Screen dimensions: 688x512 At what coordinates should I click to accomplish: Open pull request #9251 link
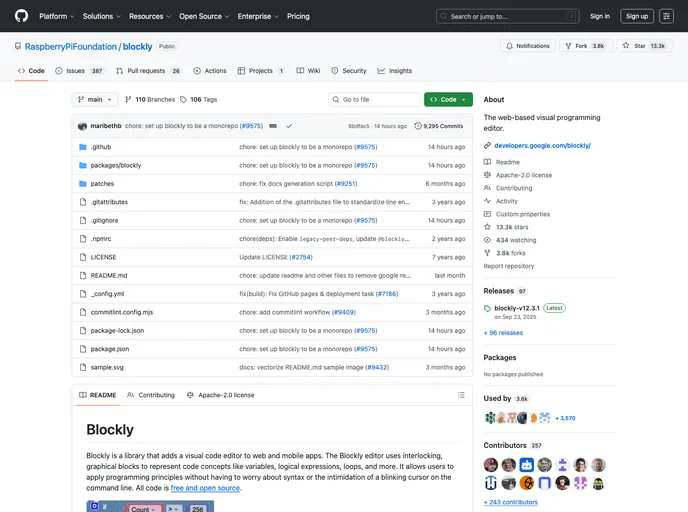[x=346, y=184]
